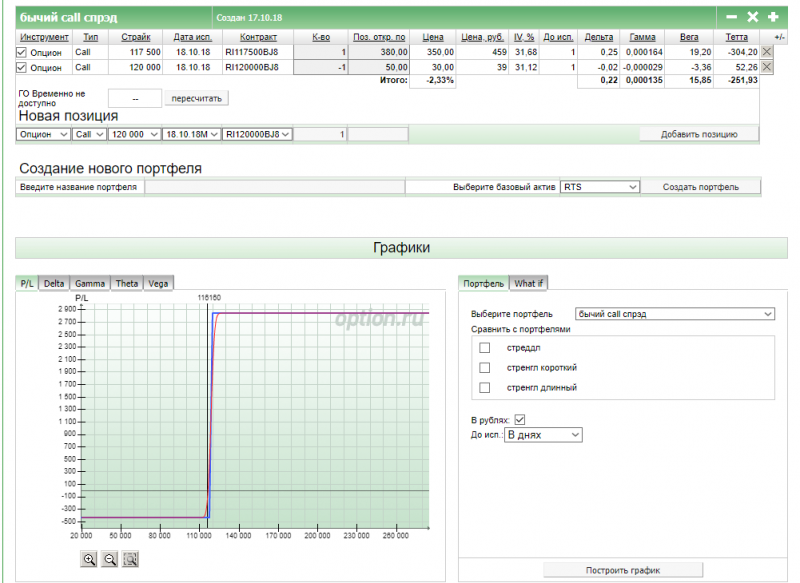Click the zoom-to-selection icon below chart
The image size is (800, 583).
130,560
